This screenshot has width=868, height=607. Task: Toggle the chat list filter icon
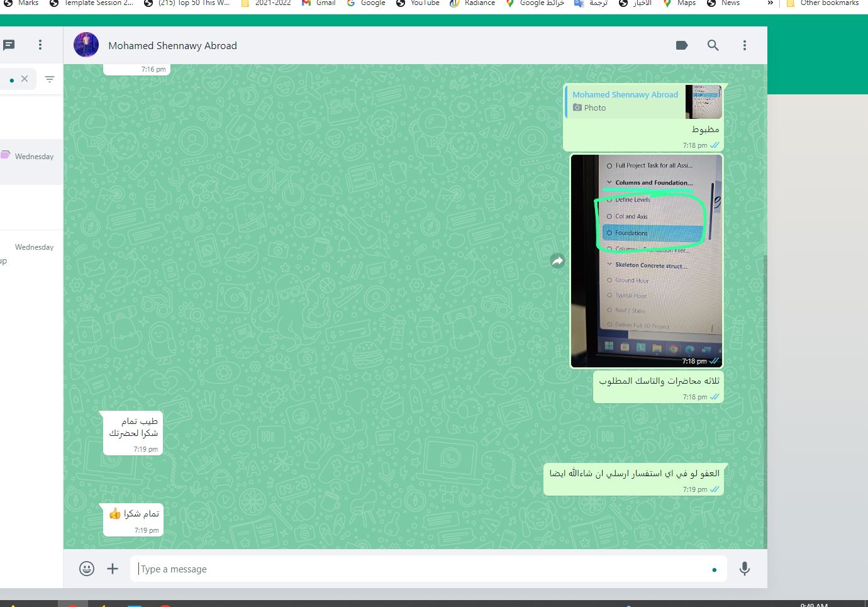[x=50, y=79]
